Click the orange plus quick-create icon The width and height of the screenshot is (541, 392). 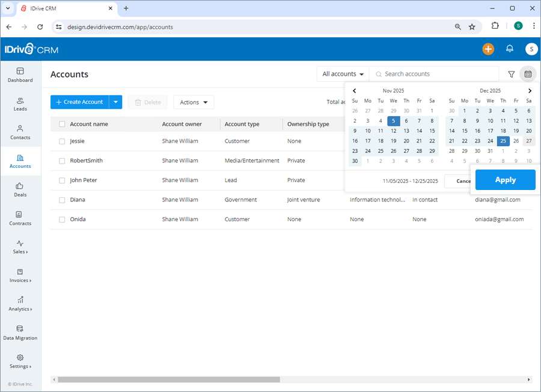488,49
